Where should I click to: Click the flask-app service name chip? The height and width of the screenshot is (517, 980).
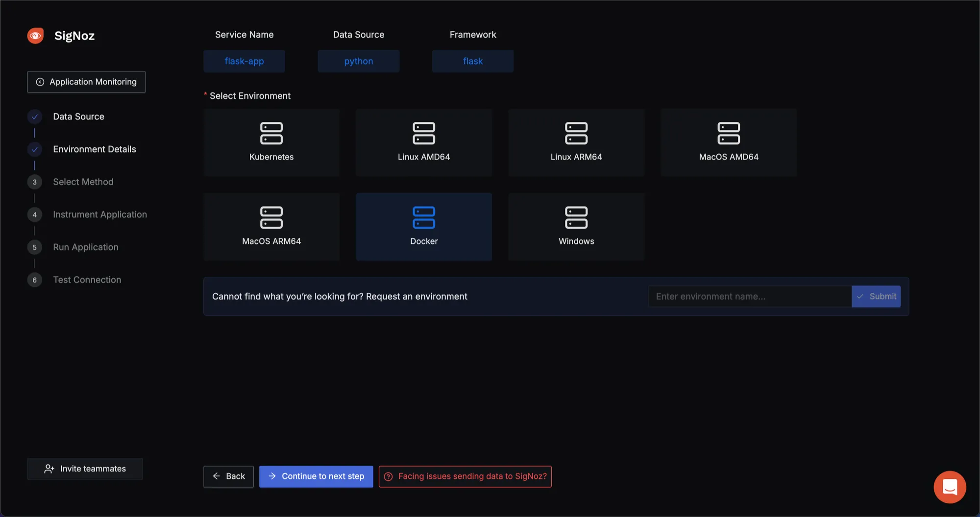point(244,61)
